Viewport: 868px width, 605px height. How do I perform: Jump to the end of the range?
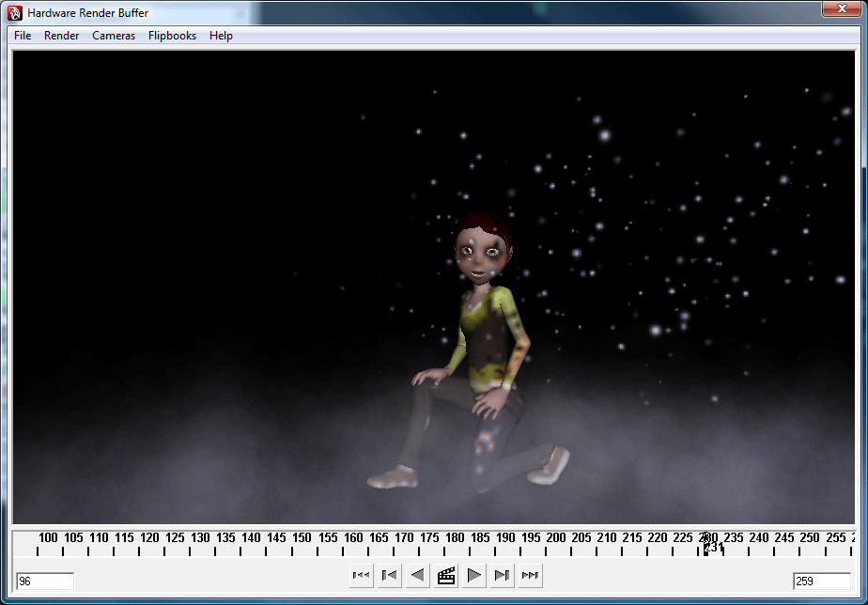click(531, 576)
